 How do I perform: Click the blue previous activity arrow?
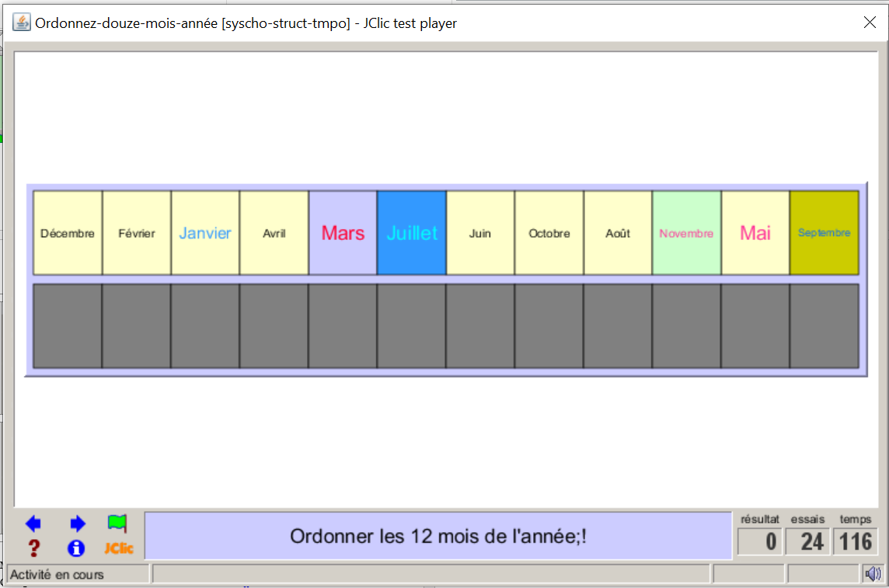[33, 524]
